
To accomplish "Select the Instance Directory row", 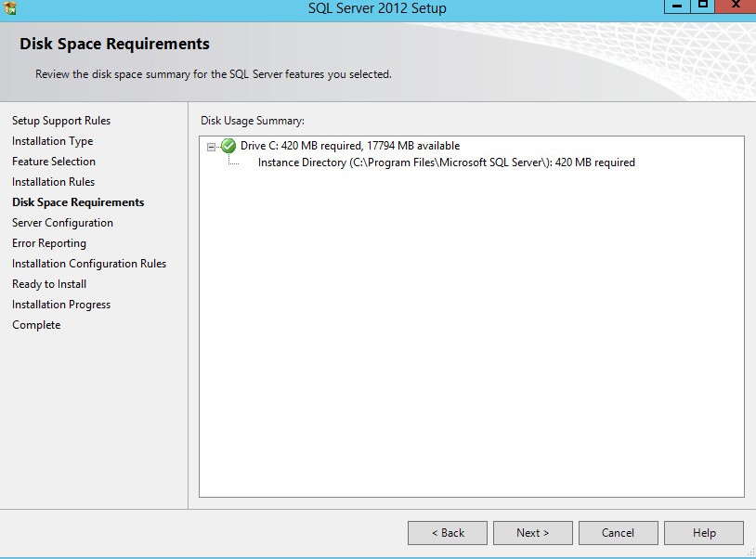I will (x=447, y=162).
